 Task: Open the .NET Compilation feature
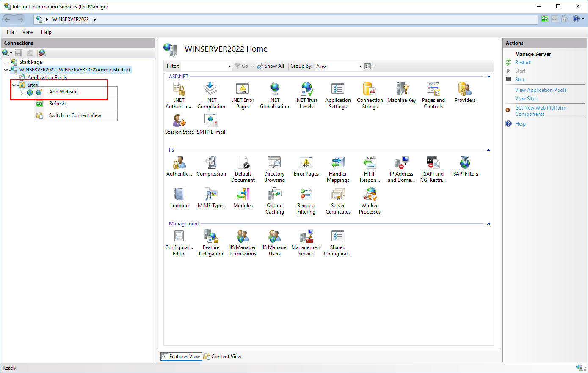click(x=211, y=96)
